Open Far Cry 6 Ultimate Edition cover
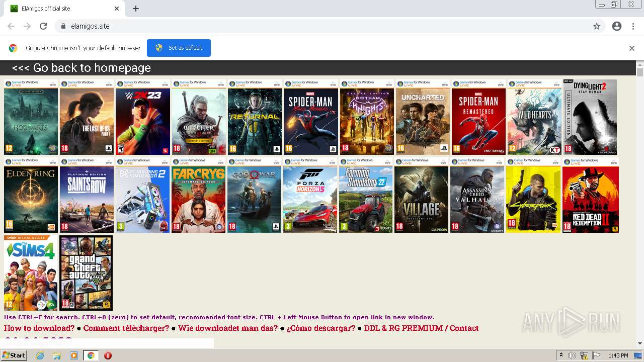This screenshot has height=362, width=644. coord(198,195)
